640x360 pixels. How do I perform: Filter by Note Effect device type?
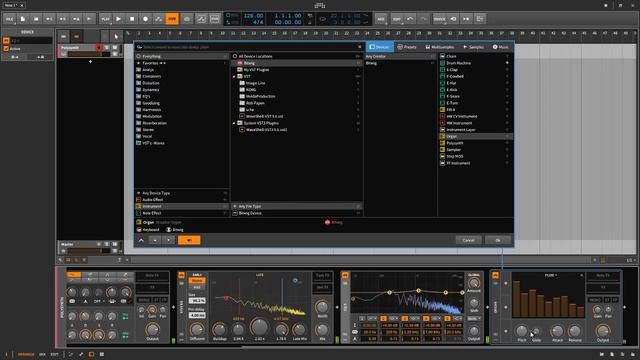coord(182,213)
